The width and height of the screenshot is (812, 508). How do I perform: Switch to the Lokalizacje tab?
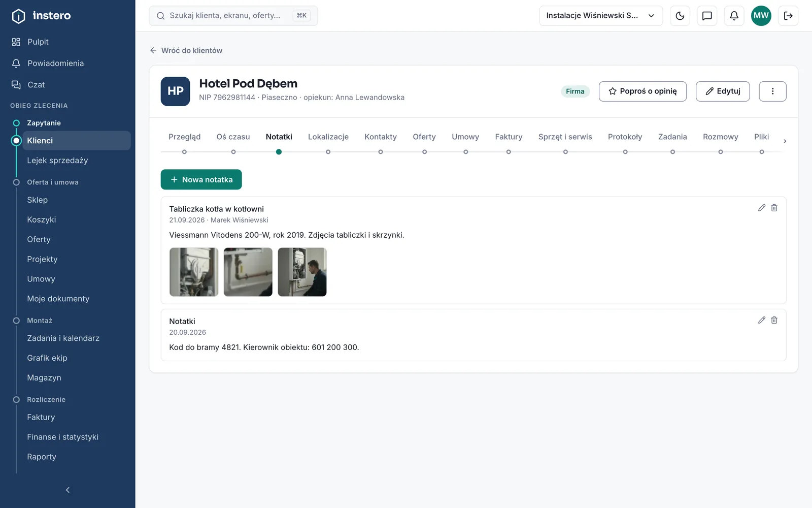click(328, 137)
